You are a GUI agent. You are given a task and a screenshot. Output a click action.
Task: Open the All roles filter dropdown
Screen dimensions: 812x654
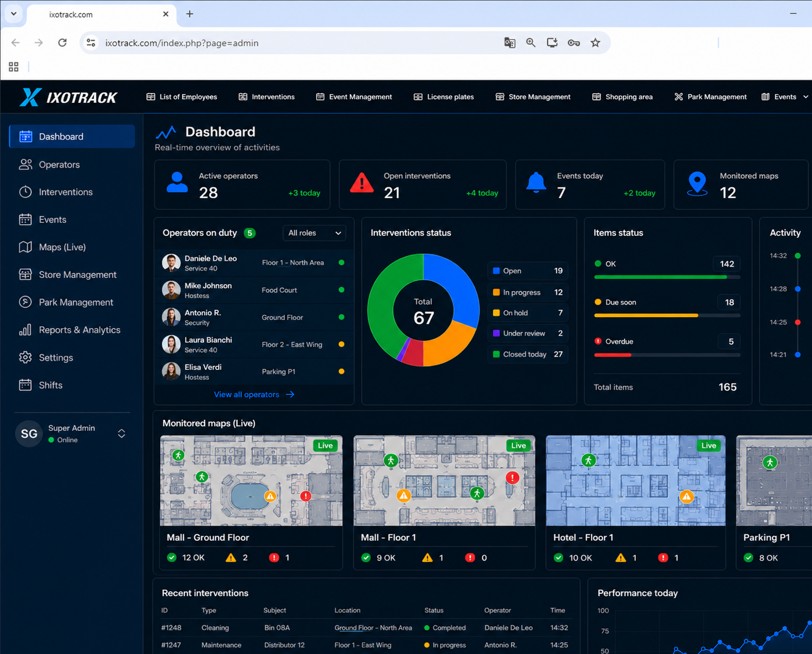coord(314,233)
